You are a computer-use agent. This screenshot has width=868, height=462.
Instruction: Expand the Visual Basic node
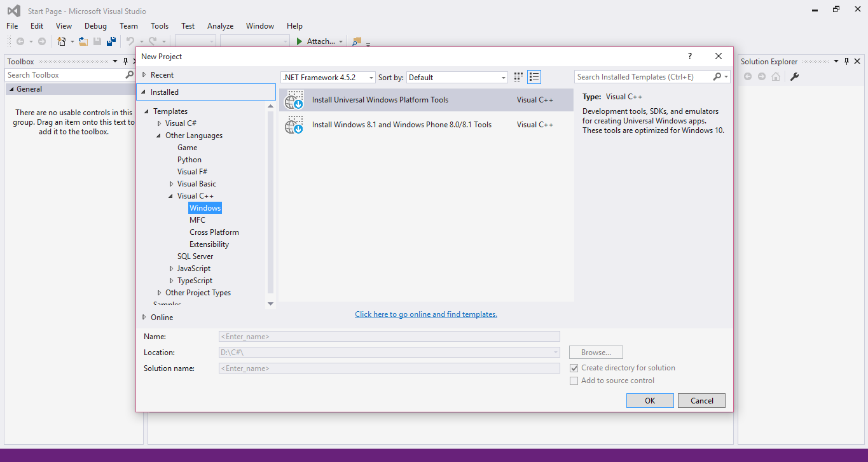coord(172,184)
